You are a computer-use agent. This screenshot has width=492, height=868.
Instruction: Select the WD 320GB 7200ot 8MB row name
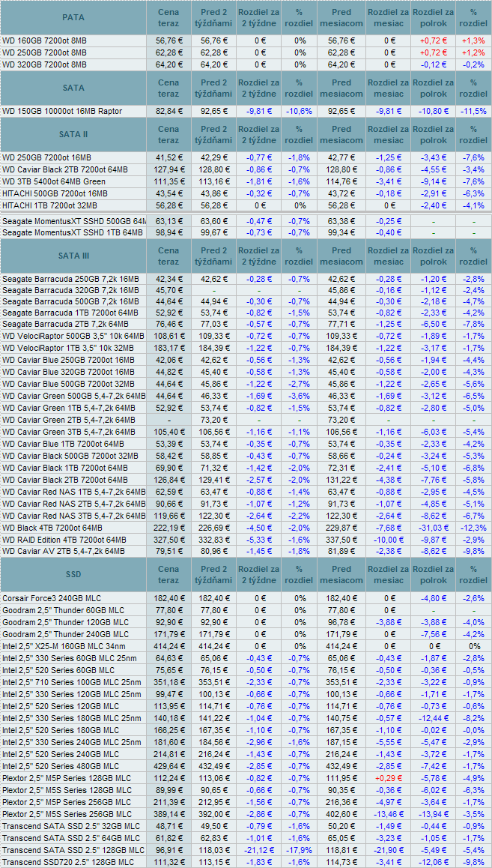[x=45, y=64]
